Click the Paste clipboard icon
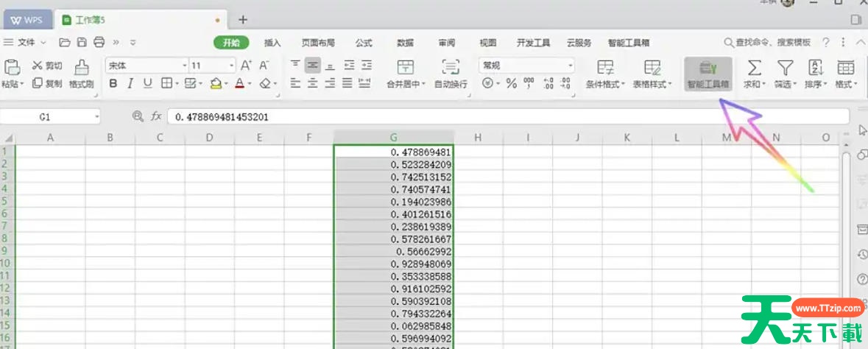The height and width of the screenshot is (349, 868). (12, 68)
